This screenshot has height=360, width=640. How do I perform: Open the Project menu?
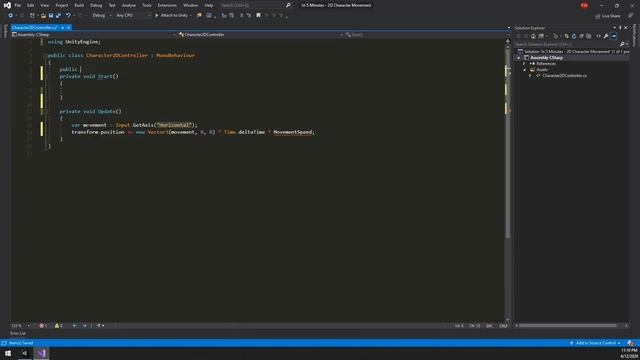(62, 5)
